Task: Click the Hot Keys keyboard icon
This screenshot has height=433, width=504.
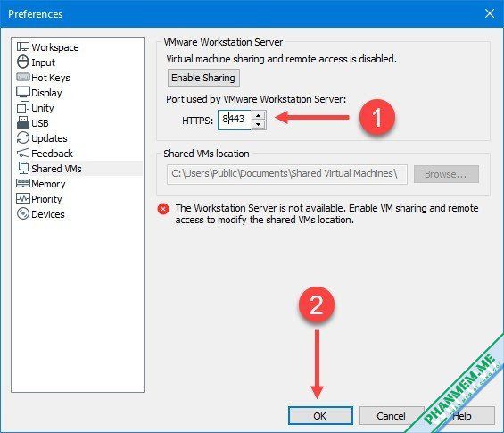Action: point(23,77)
